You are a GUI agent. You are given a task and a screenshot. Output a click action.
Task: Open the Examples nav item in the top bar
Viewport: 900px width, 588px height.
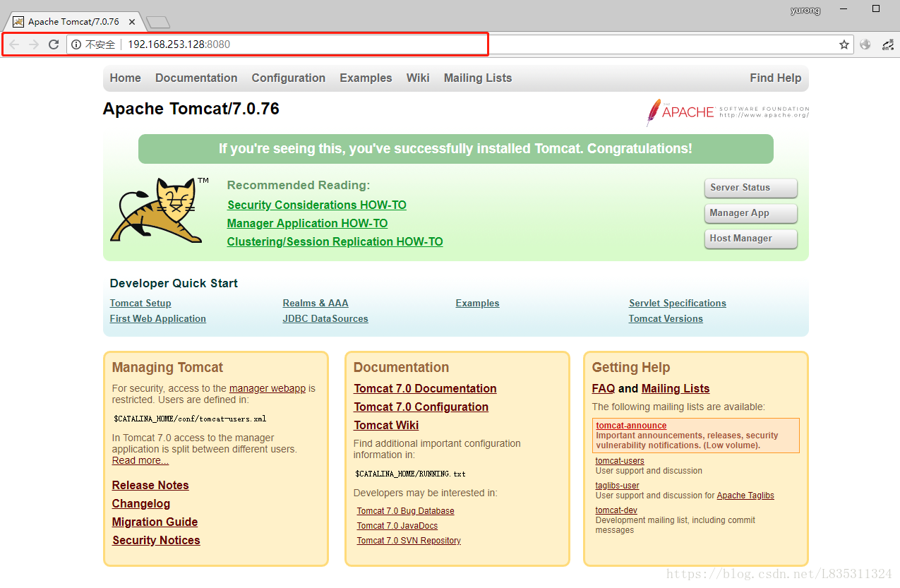(x=366, y=78)
